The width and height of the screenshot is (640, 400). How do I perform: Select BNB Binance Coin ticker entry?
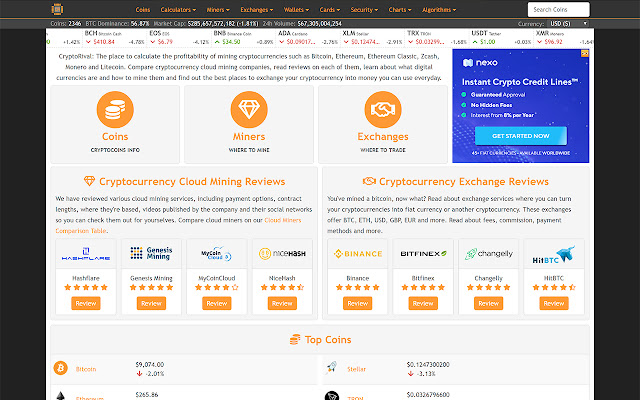244,38
